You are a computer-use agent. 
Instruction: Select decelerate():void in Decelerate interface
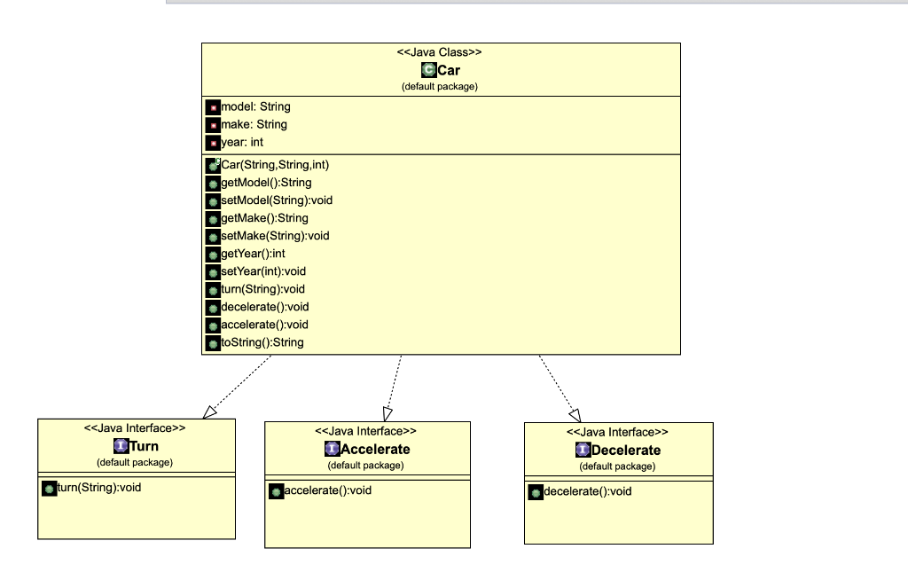click(x=588, y=491)
